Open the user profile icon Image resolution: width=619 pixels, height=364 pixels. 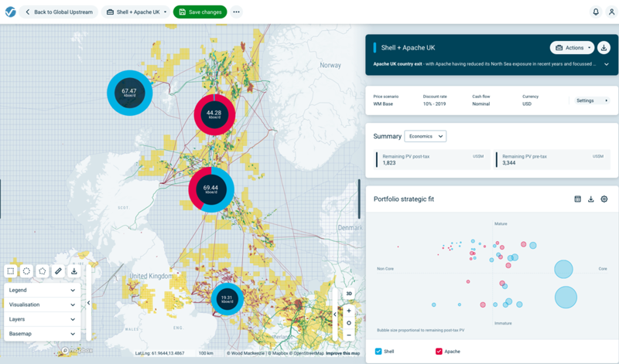[611, 12]
